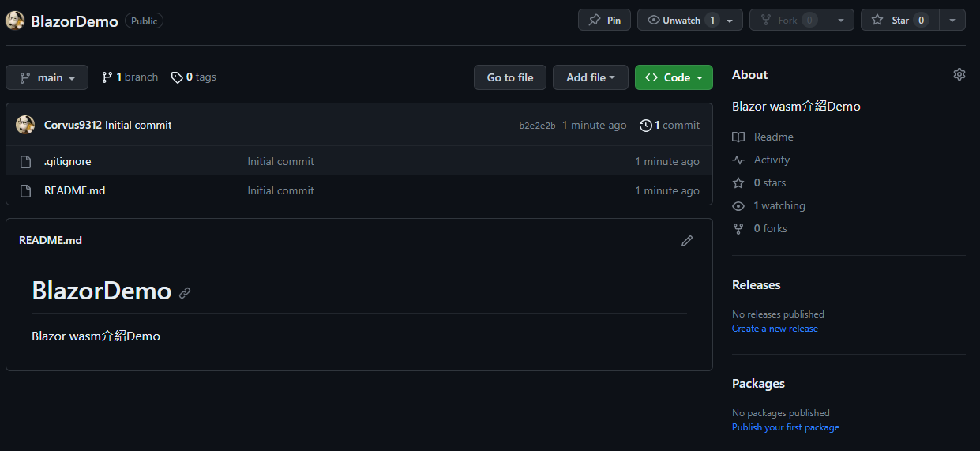The height and width of the screenshot is (451, 980).
Task: Click 1 minute ago in README.md row
Action: click(667, 190)
